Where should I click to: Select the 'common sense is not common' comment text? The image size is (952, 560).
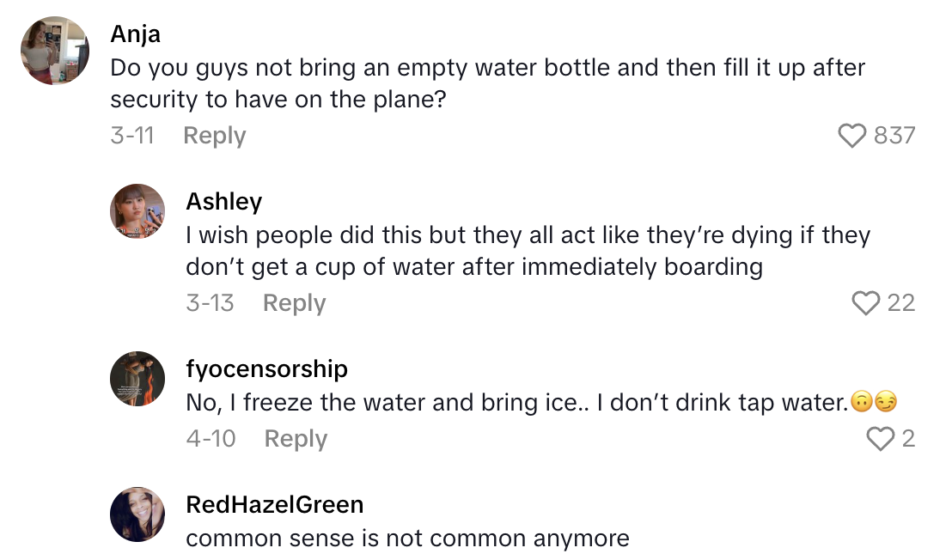[407, 539]
